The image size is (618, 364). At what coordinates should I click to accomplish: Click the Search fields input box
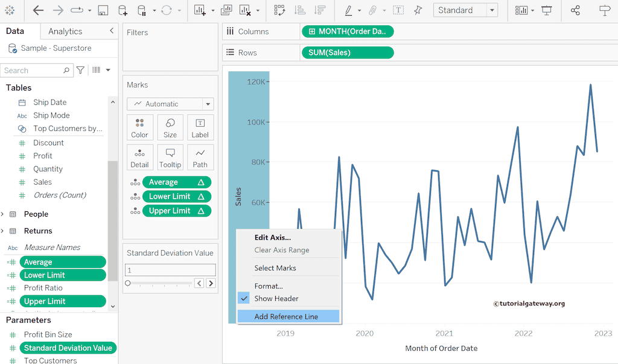pos(31,71)
